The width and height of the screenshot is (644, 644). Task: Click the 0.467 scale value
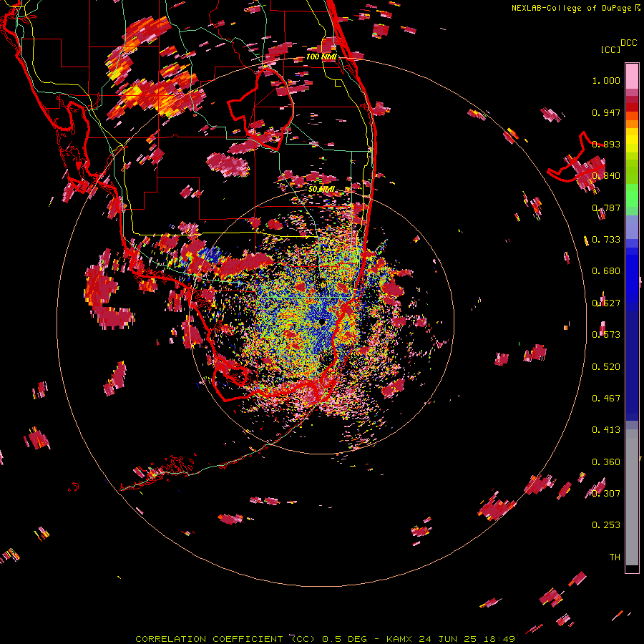coord(606,398)
